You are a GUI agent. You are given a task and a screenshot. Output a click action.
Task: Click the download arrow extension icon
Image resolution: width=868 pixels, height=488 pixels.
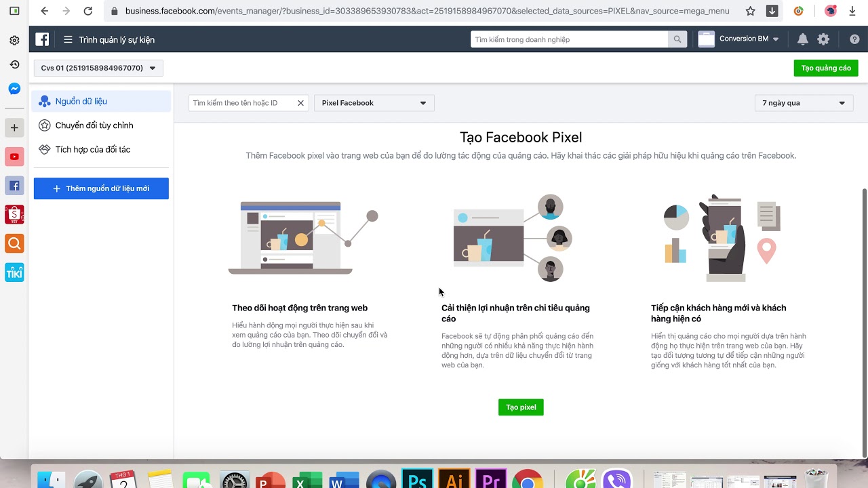[772, 11]
